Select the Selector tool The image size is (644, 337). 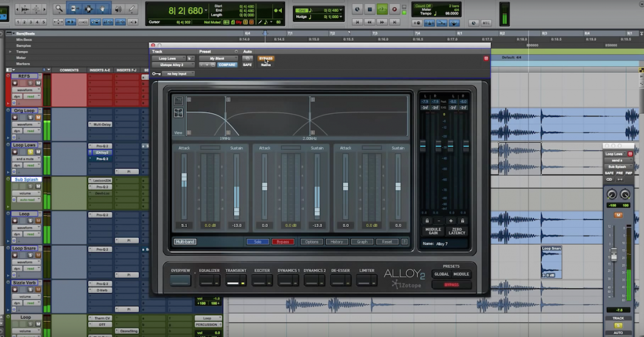(88, 9)
